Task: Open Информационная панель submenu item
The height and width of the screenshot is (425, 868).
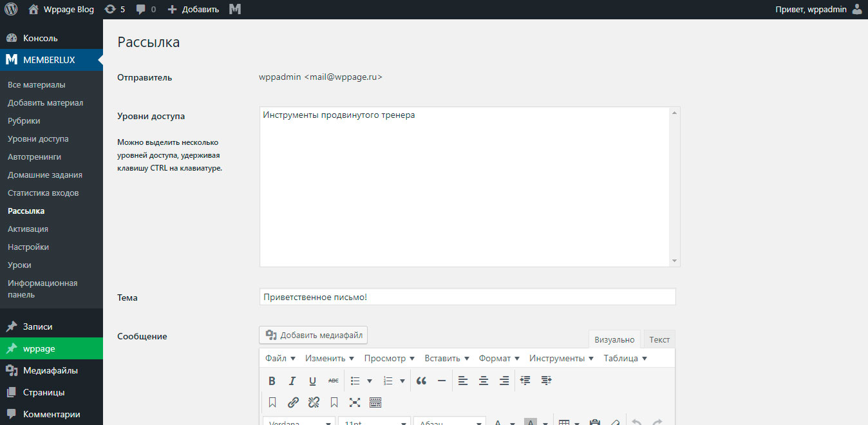Action: tap(42, 289)
